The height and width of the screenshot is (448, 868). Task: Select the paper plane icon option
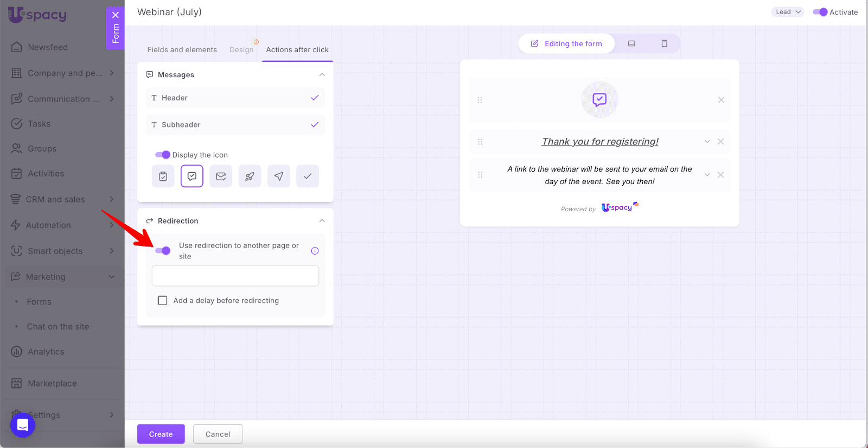278,176
